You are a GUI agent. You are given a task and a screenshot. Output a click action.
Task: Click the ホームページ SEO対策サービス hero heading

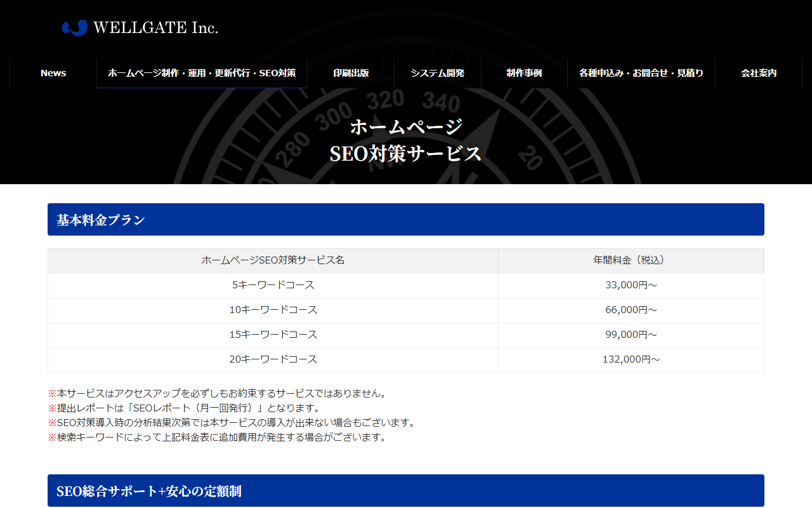406,140
